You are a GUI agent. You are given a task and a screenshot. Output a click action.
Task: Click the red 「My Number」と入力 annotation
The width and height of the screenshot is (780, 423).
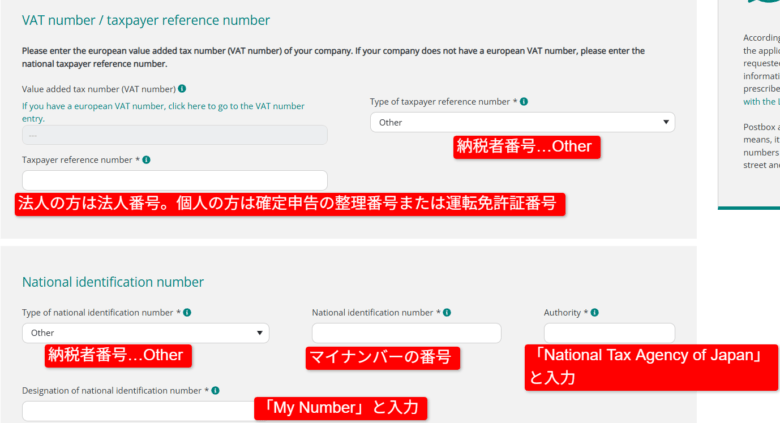point(341,408)
